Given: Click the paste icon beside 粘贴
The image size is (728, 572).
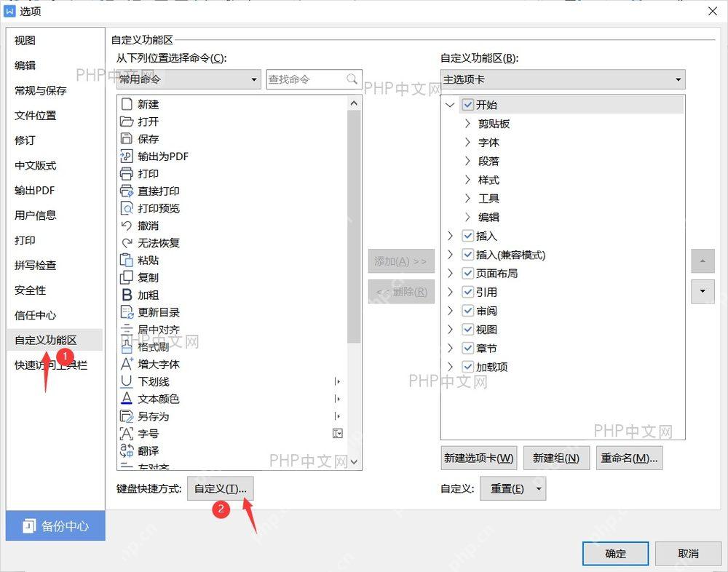Looking at the screenshot, I should [x=127, y=260].
